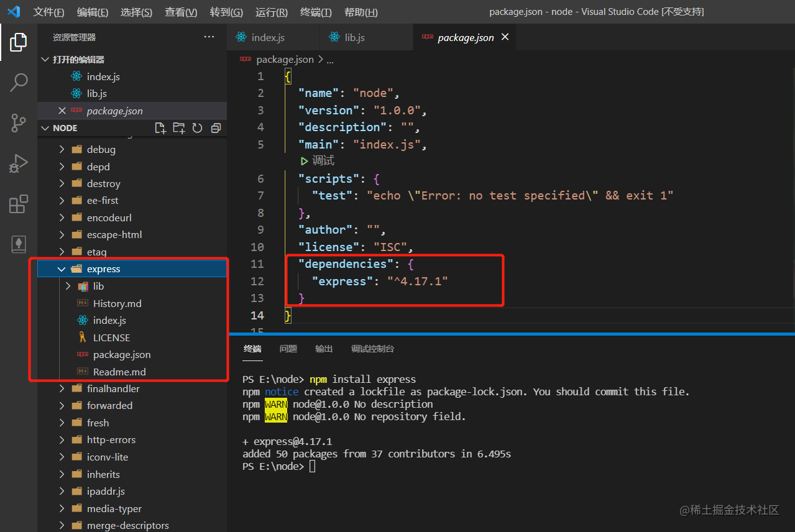Open the Explorer activity bar icon
This screenshot has width=795, height=532.
(19, 42)
